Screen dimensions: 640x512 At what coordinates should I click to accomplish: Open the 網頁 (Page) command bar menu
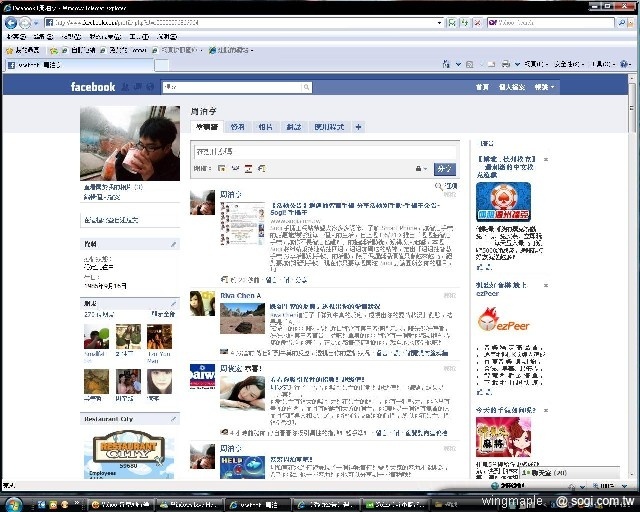(536, 64)
